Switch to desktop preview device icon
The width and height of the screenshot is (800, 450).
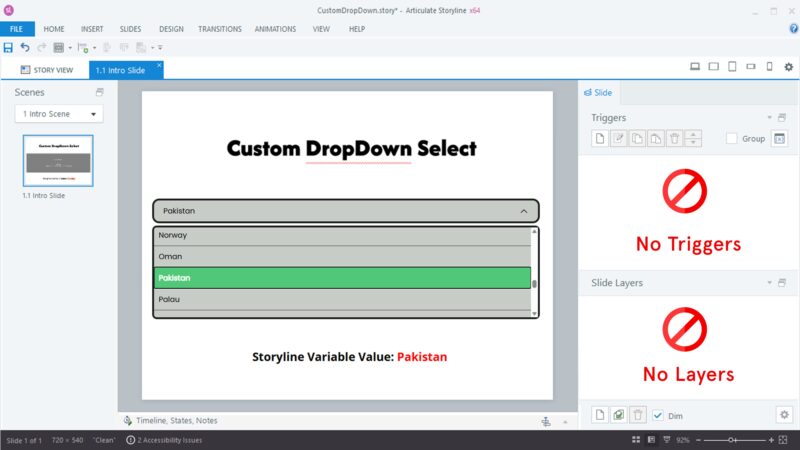695,66
